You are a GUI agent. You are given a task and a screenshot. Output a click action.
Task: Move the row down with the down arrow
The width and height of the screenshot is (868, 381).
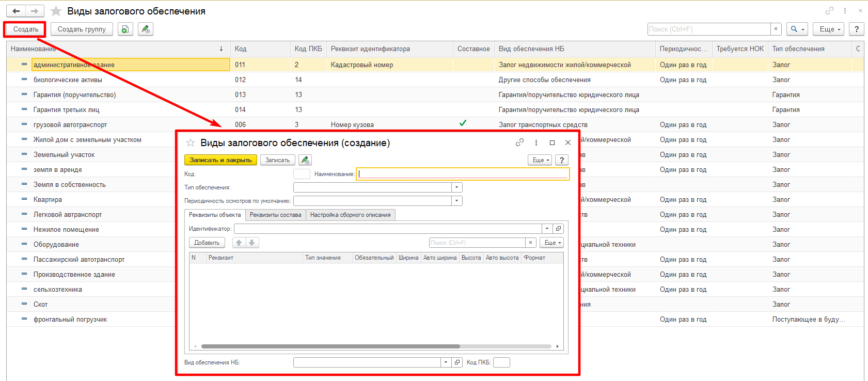(x=252, y=243)
